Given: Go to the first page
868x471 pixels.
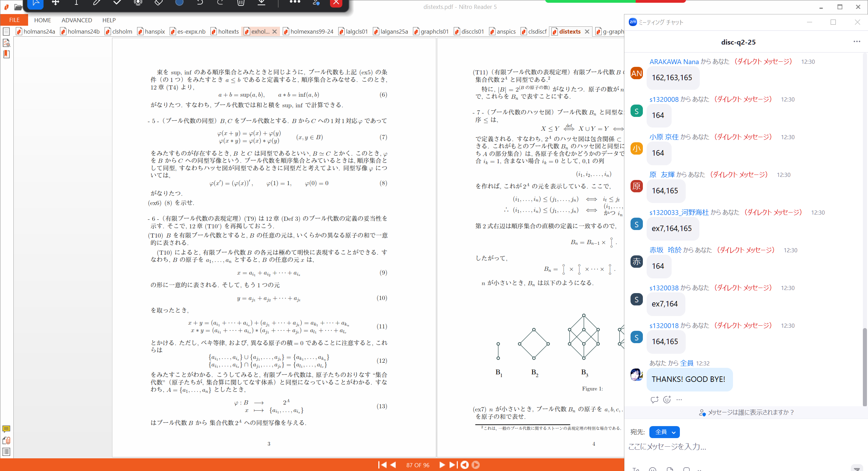Looking at the screenshot, I should pos(382,465).
